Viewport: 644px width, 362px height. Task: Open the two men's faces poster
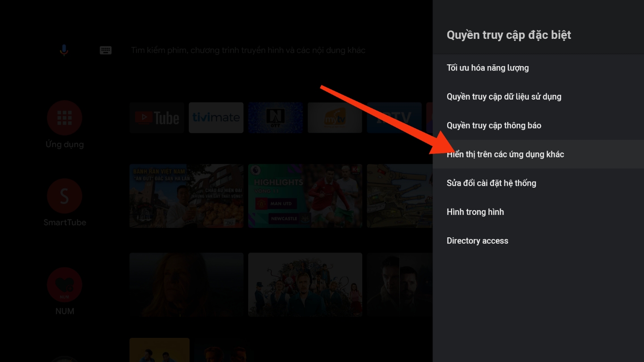(400, 285)
